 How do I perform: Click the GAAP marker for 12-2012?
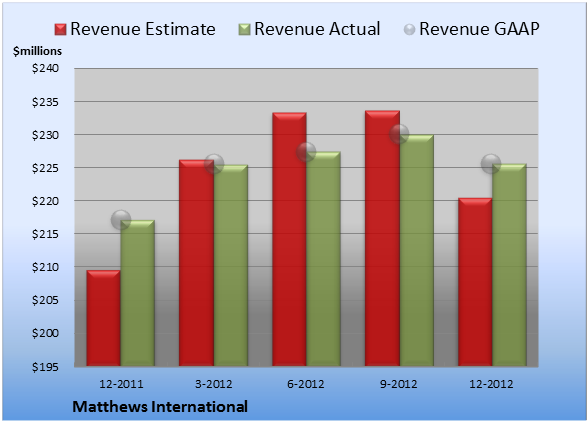point(491,163)
